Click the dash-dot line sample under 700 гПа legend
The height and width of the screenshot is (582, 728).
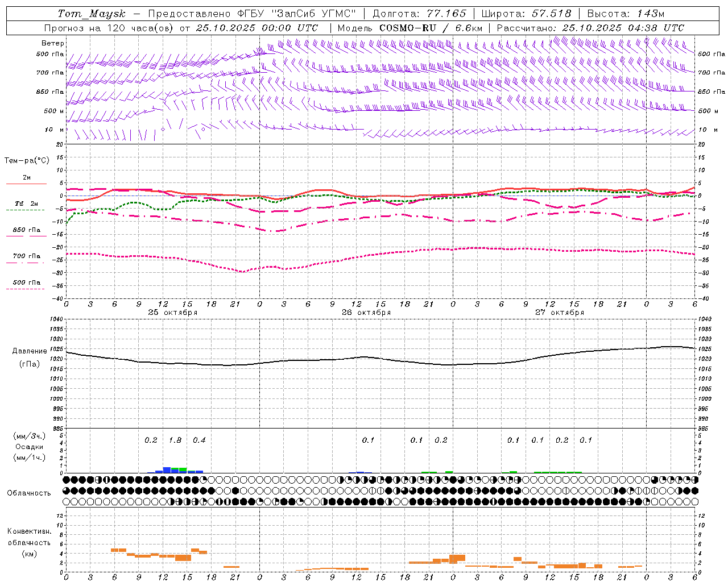coord(25,263)
